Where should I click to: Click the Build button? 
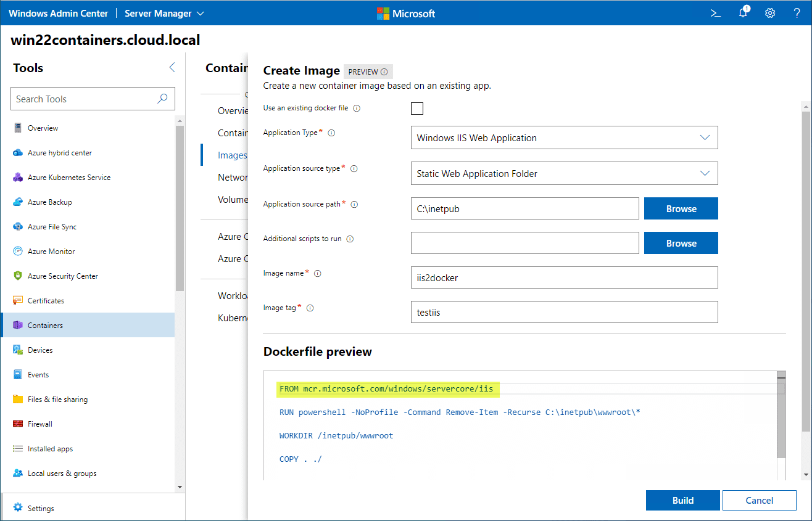(682, 501)
